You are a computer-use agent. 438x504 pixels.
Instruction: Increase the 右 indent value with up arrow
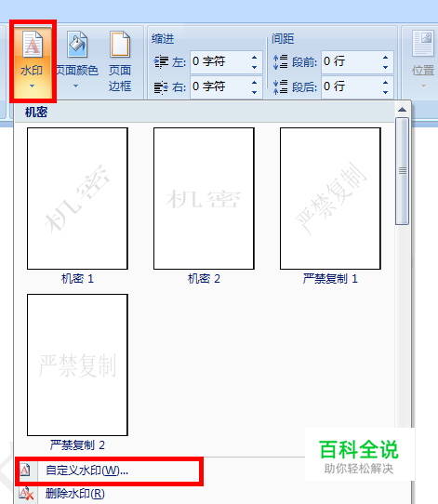pos(255,83)
